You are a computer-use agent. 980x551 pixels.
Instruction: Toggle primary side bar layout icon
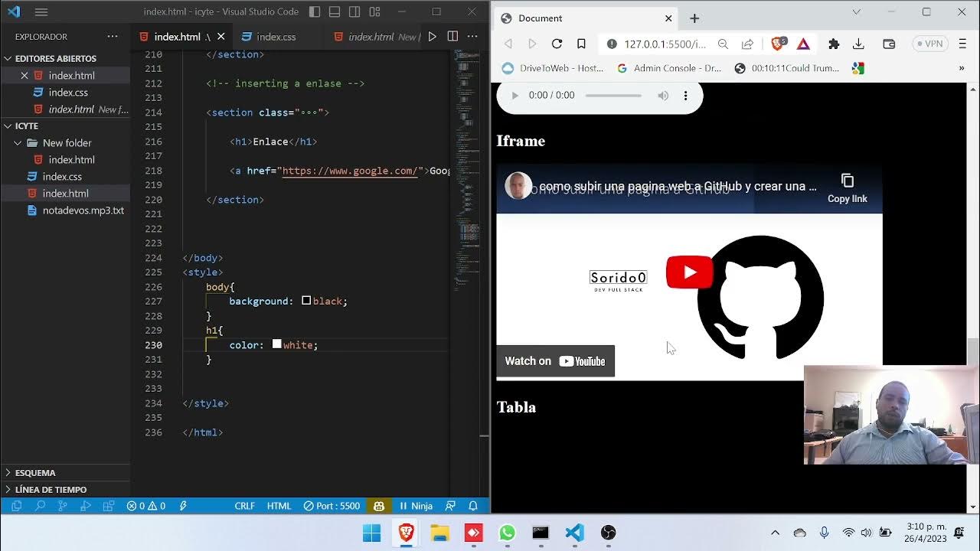[315, 12]
